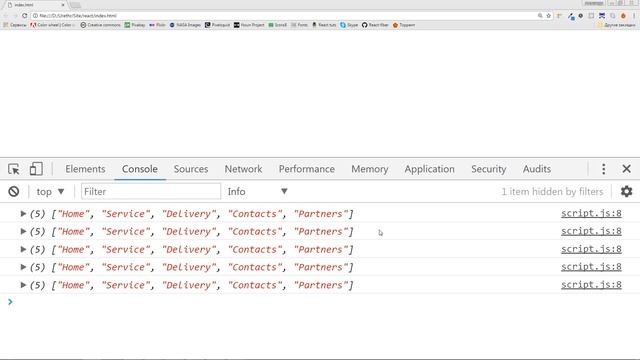Open the Creative commons bookmark

coord(100,25)
